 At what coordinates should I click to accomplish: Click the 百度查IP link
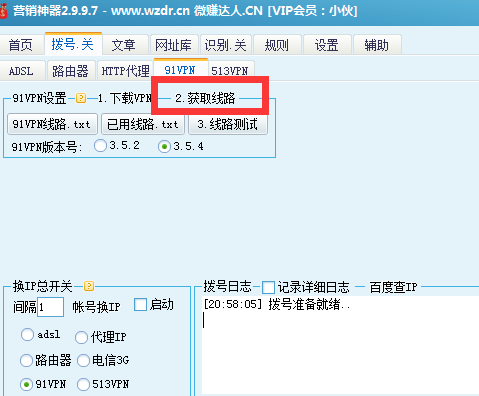tap(393, 287)
